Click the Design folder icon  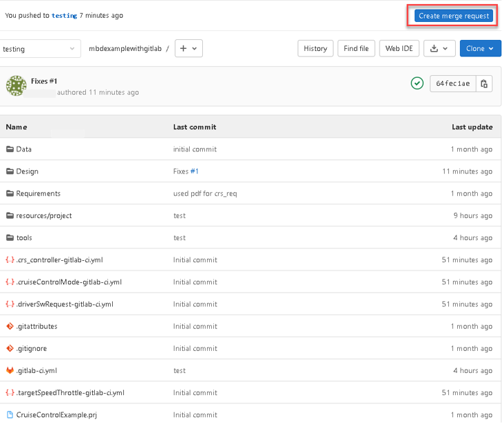10,171
